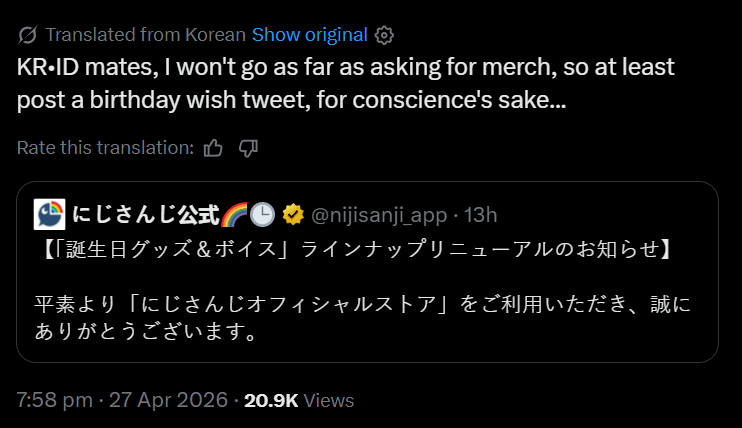Open translation settings gear icon
This screenshot has width=742, height=428.
(x=384, y=35)
